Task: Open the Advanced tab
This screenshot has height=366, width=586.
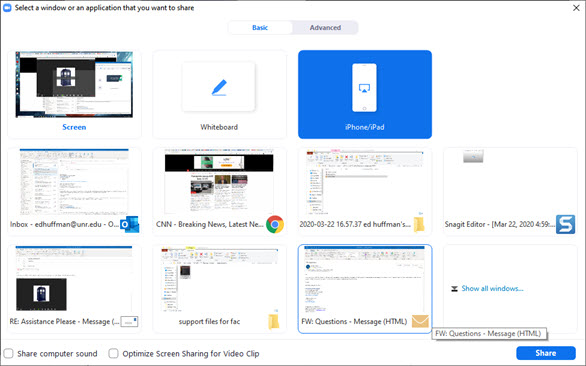Action: 325,28
